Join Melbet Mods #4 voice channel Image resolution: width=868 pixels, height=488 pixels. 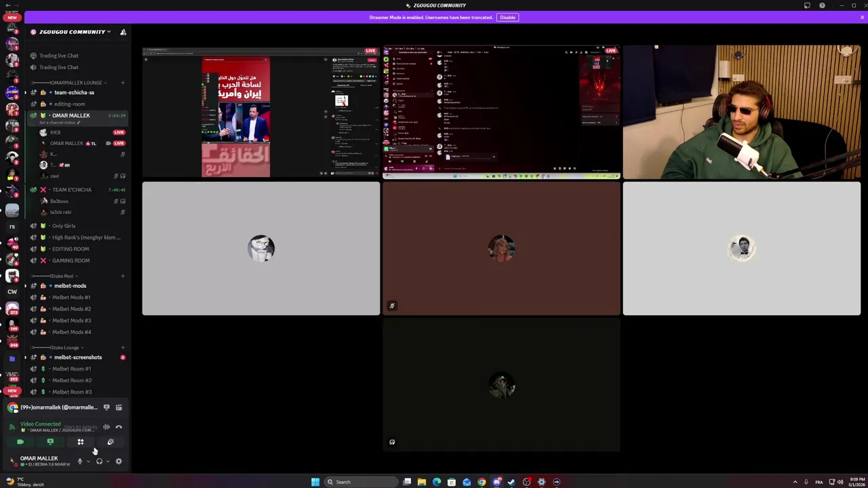77,332
